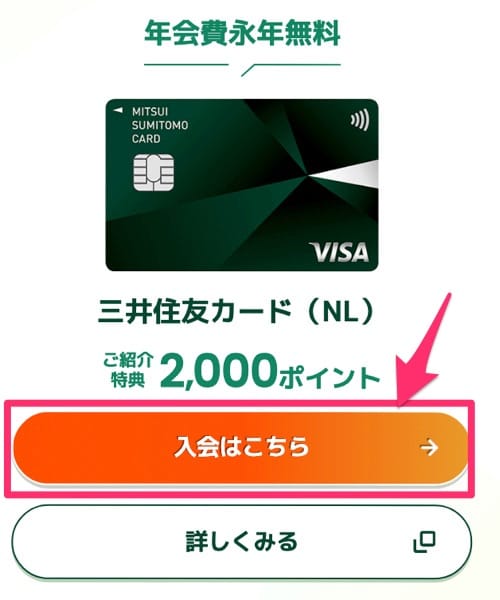
Task: Click the ご紹介特典 label
Action: 128,370
